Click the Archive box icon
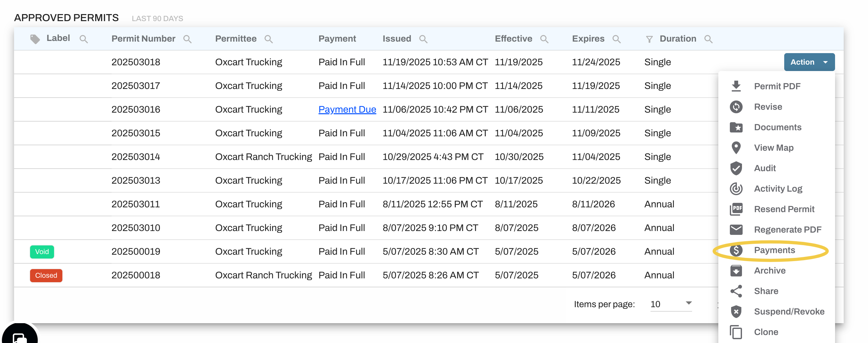Image resolution: width=868 pixels, height=343 pixels. coord(736,270)
